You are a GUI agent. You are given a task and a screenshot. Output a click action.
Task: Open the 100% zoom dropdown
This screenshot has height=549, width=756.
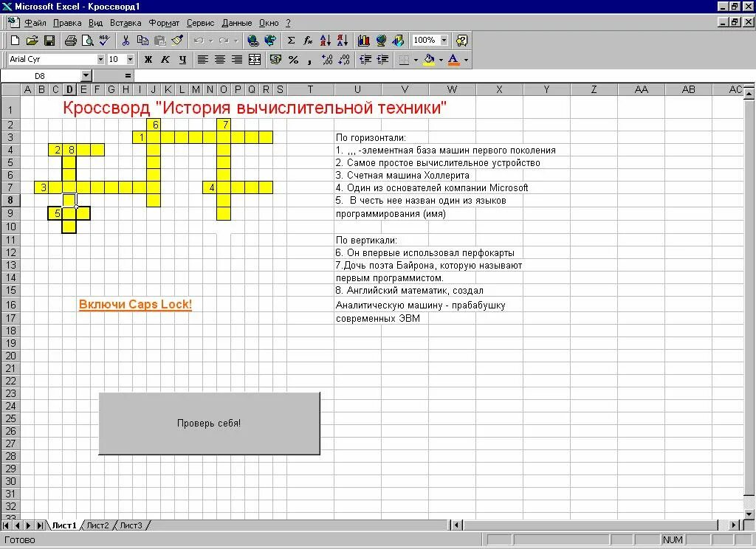[x=444, y=40]
